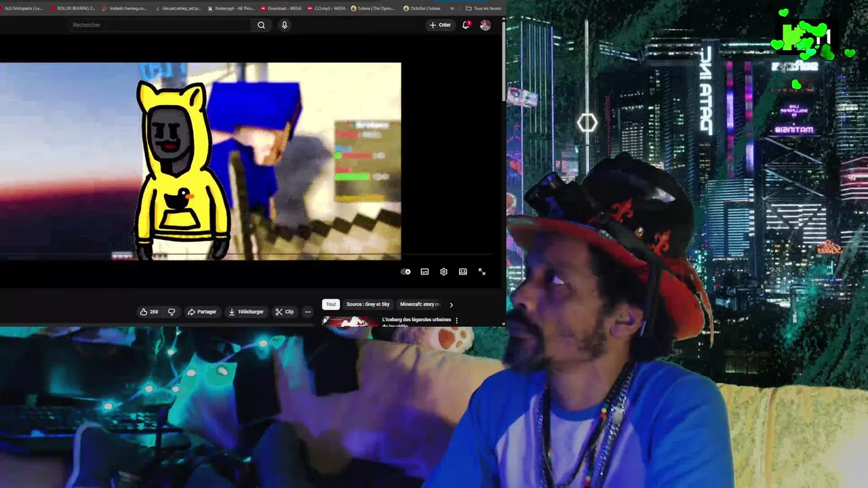Screen dimensions: 868x488
Task: Open options for L'Iceberg suggested video
Action: tap(456, 321)
